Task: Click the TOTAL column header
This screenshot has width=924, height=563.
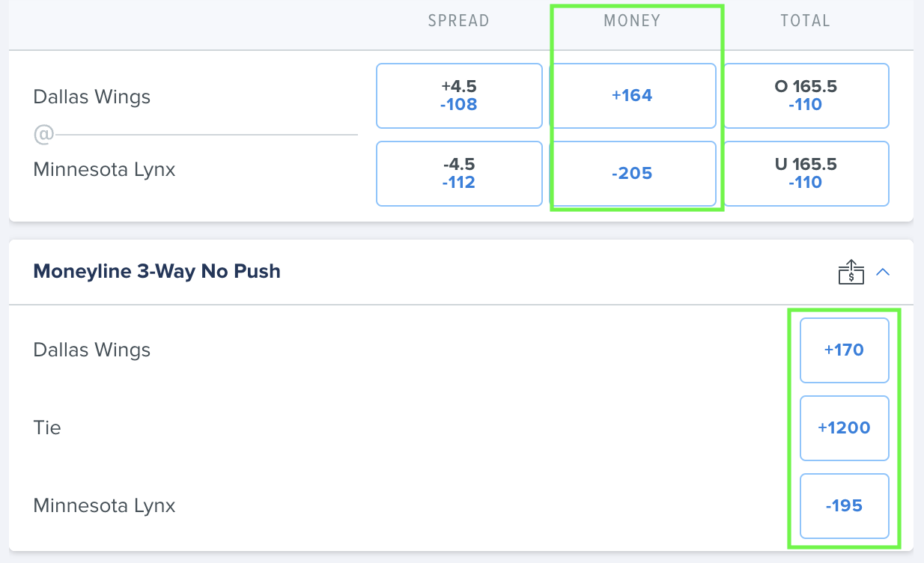Action: coord(806,20)
